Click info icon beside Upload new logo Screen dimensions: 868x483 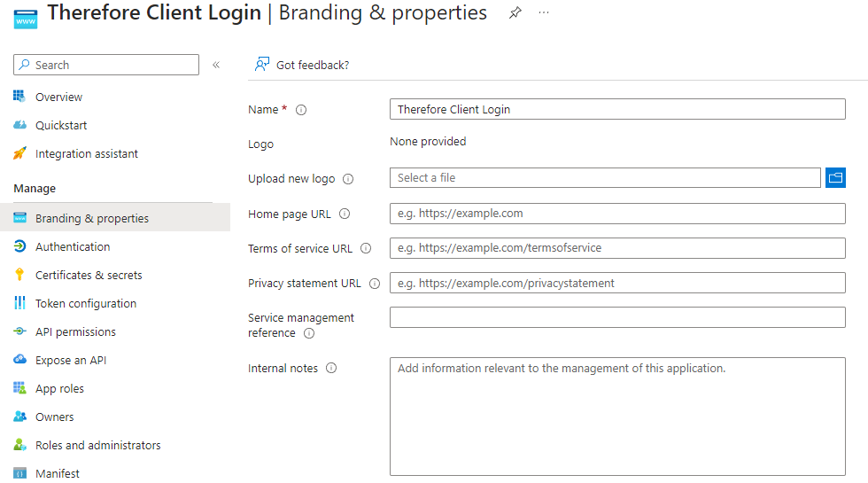348,179
